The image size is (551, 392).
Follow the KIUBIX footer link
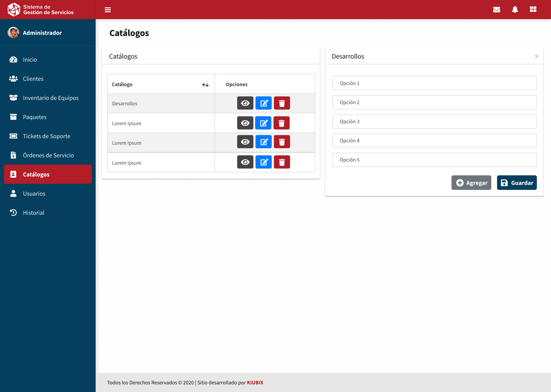tap(255, 382)
